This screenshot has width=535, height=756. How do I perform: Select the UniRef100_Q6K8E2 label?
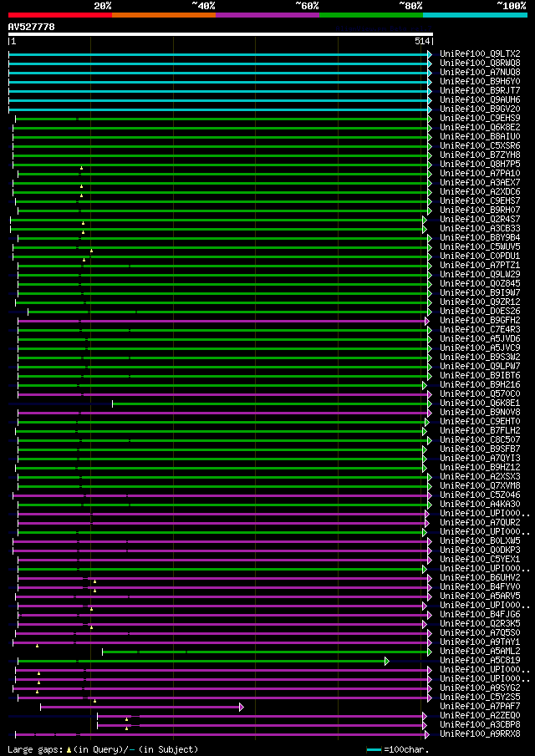[480, 127]
